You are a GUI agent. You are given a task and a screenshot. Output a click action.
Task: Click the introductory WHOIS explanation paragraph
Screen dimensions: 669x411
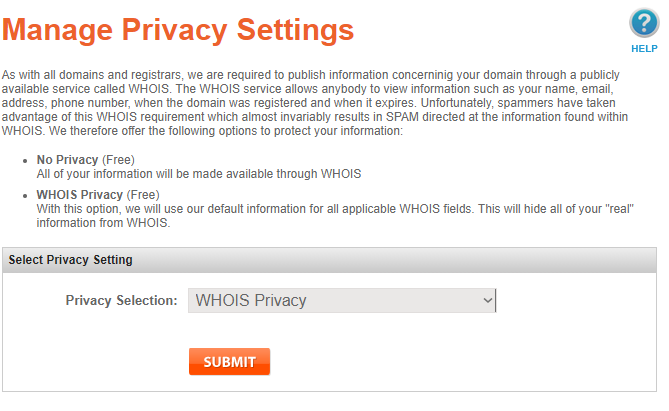coord(320,103)
